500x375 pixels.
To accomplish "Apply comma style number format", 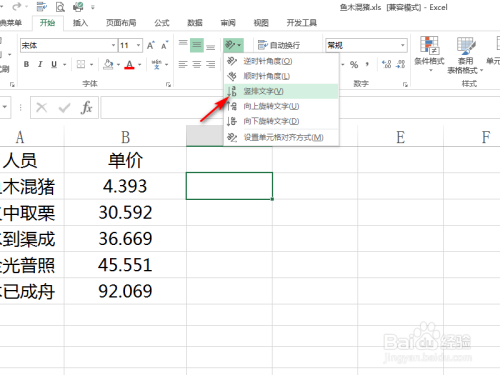I will coord(367,64).
